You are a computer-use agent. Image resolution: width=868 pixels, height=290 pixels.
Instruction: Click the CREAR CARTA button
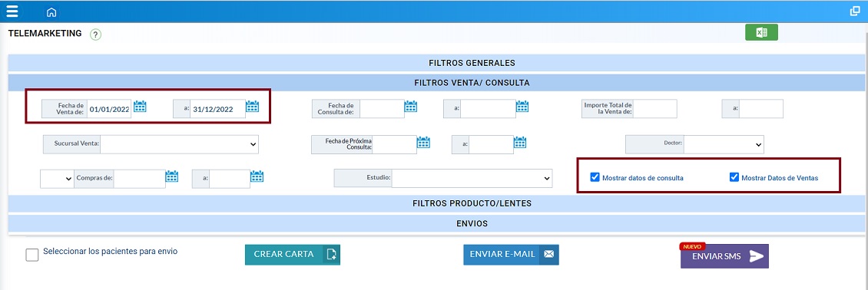293,255
